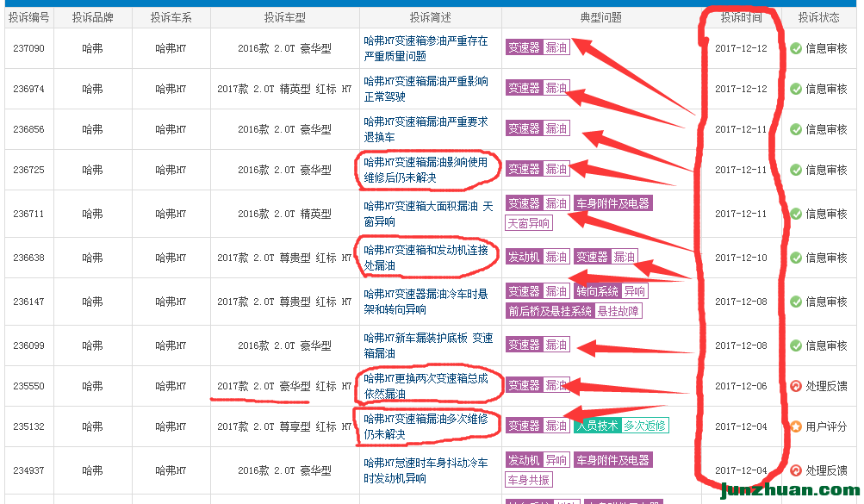The width and height of the screenshot is (864, 504).
Task: Click complaint number 235550
Action: 28,386
